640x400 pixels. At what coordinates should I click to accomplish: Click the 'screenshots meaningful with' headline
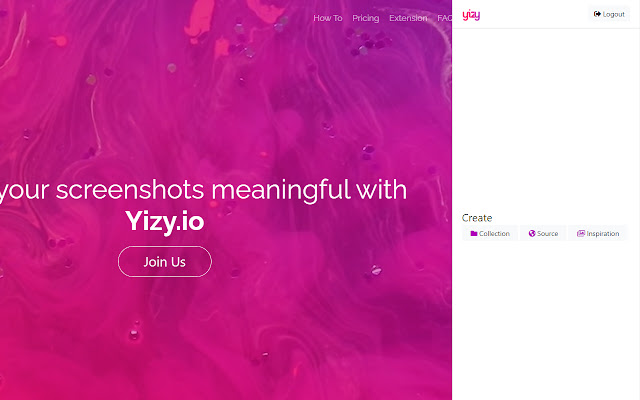(231, 190)
